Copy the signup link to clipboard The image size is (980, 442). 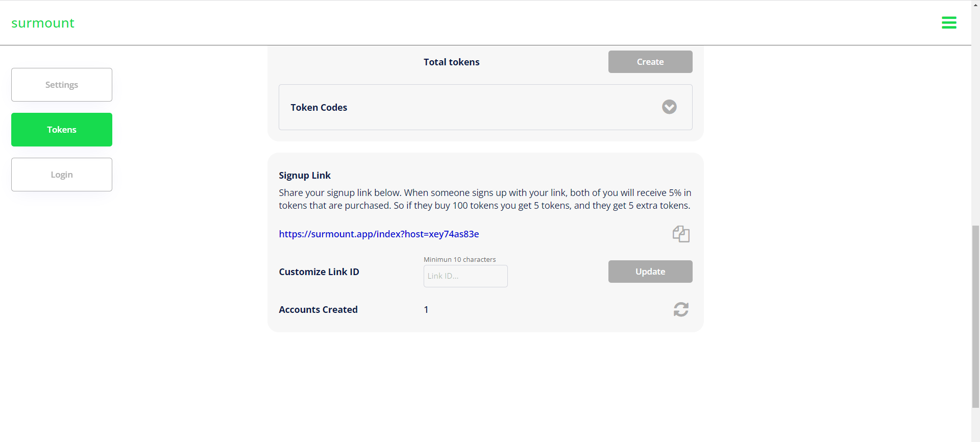point(681,234)
